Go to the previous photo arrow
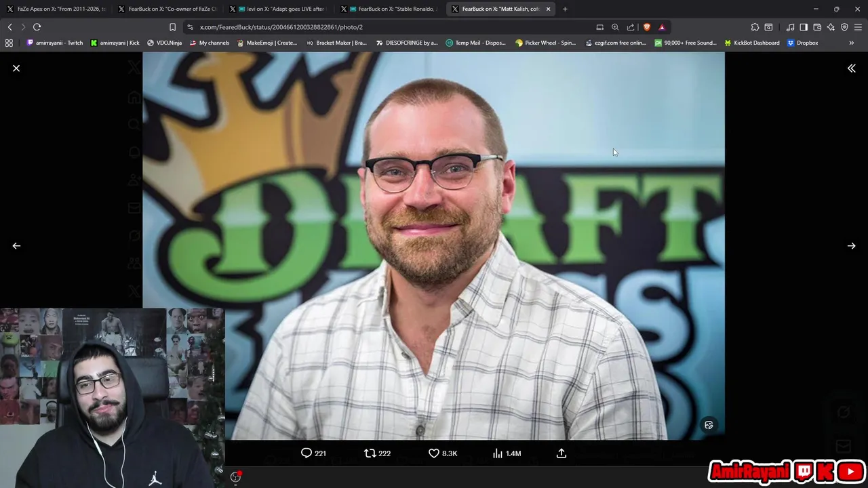Screen dimensions: 868x488 [16, 246]
